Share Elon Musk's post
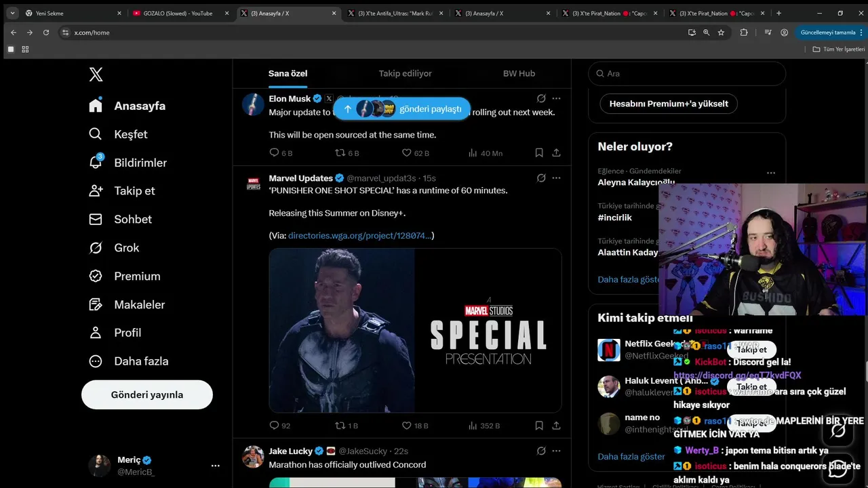The image size is (868, 488). click(x=556, y=153)
